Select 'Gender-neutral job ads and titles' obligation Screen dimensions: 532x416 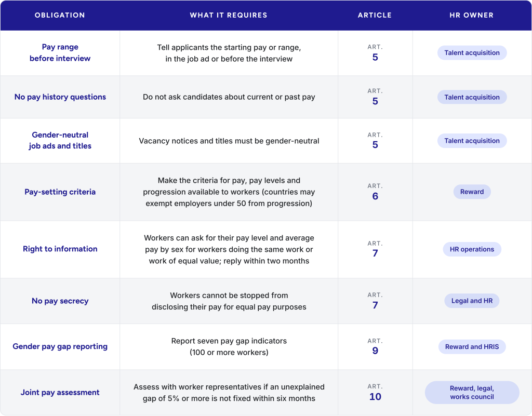tap(60, 140)
